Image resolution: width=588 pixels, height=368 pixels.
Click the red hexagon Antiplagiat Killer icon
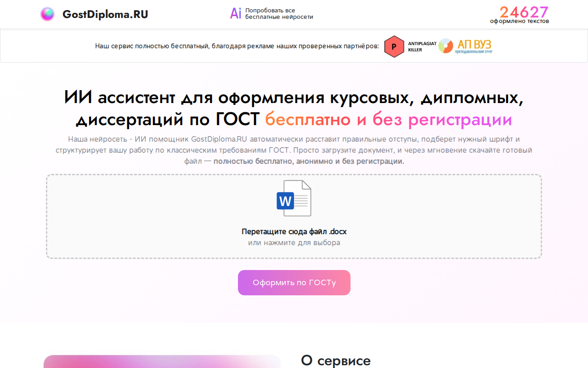(394, 46)
